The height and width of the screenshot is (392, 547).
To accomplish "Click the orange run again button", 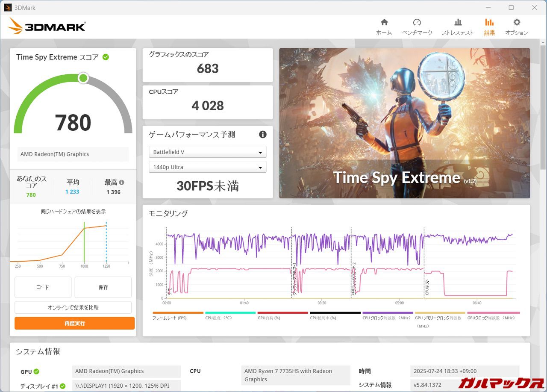I will click(74, 323).
